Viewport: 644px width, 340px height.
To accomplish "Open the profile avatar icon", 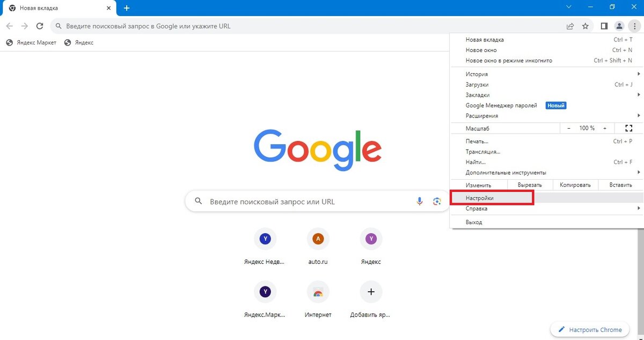I will click(x=619, y=26).
